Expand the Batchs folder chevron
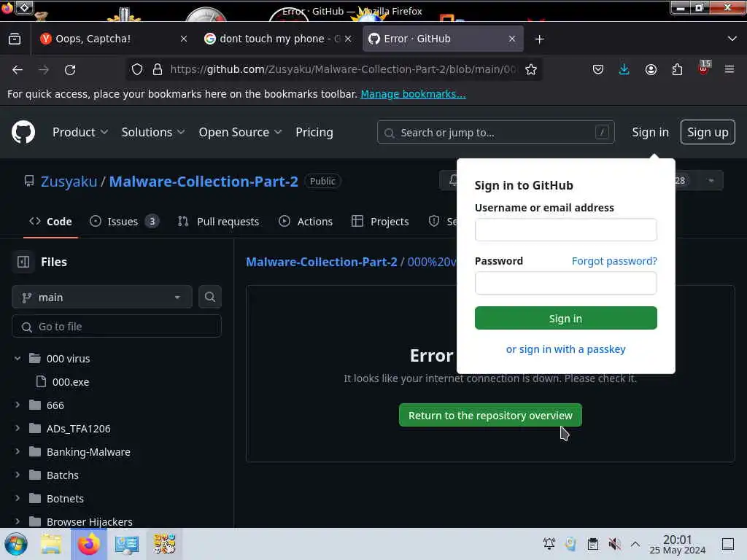 tap(18, 475)
